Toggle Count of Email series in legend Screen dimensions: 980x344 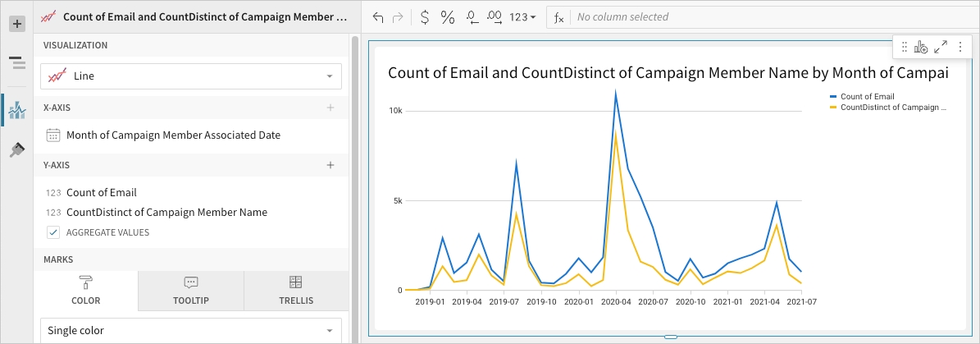coord(867,96)
